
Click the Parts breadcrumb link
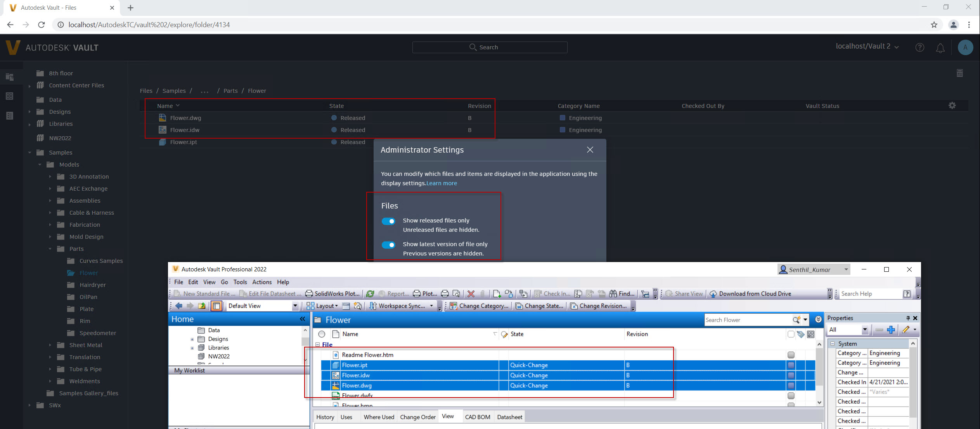click(230, 91)
